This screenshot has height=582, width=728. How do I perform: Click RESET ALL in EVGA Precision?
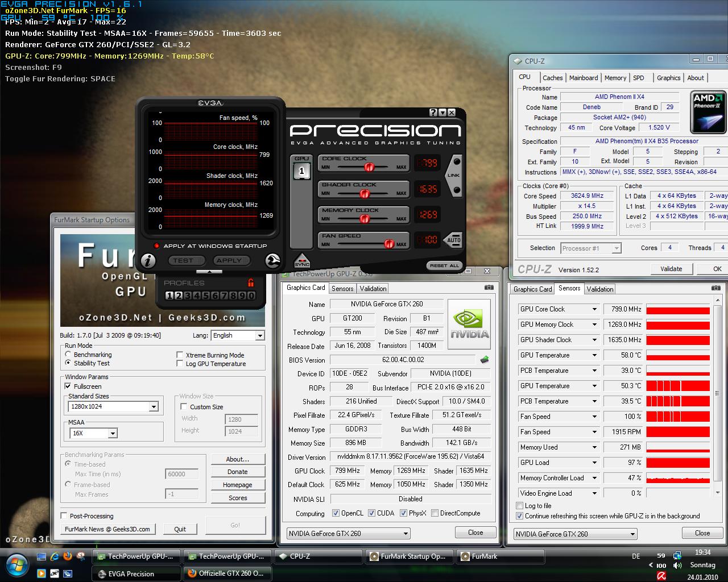coord(444,265)
